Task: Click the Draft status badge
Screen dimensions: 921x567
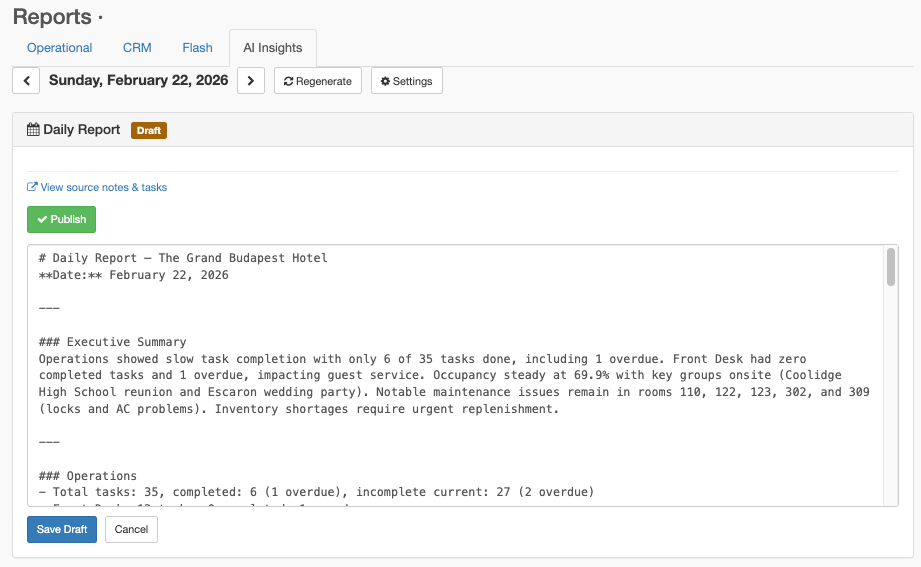Action: [149, 130]
